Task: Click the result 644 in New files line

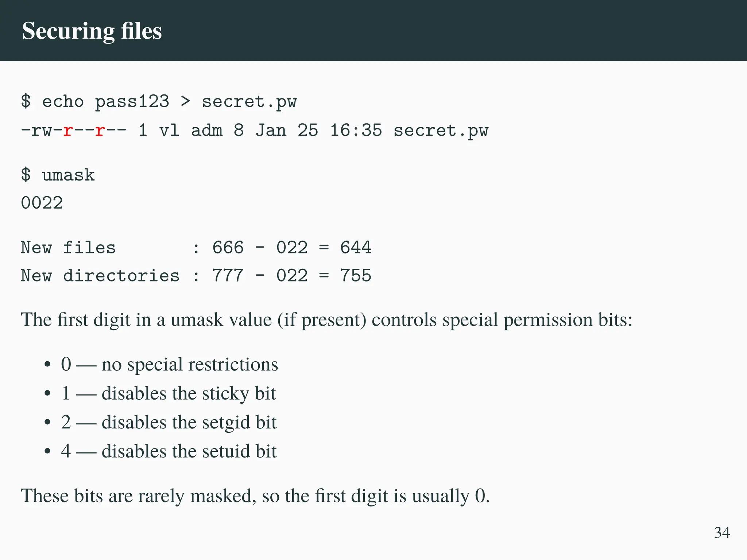Action: 356,248
